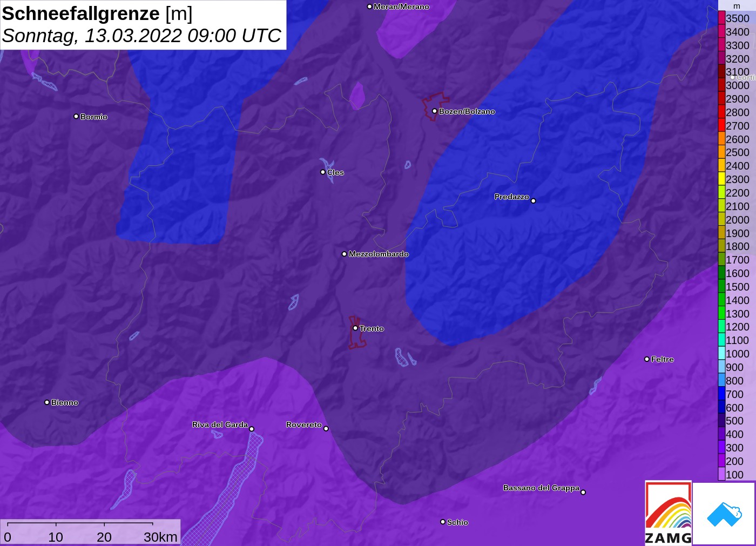Select the 2500 m orange legend swatch
The image size is (756, 546).
click(721, 152)
